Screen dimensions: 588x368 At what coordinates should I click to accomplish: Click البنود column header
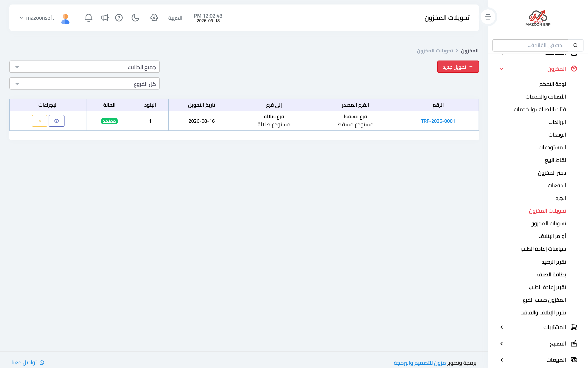click(150, 105)
